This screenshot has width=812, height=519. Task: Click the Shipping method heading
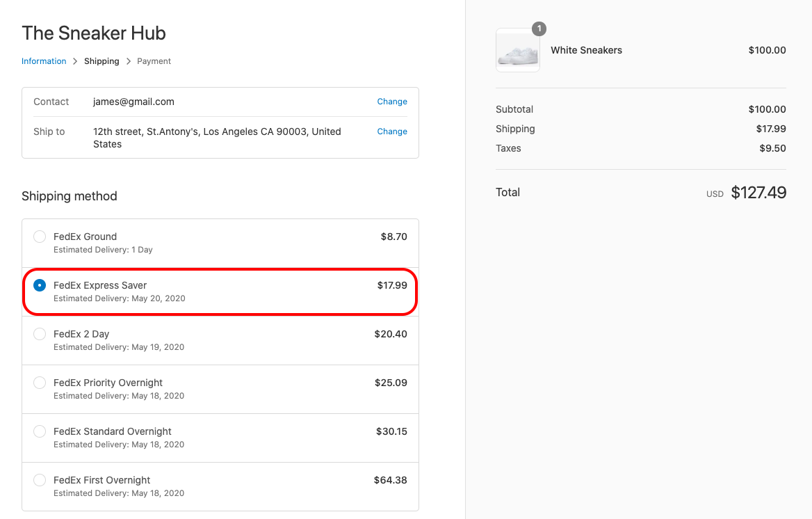click(x=70, y=196)
